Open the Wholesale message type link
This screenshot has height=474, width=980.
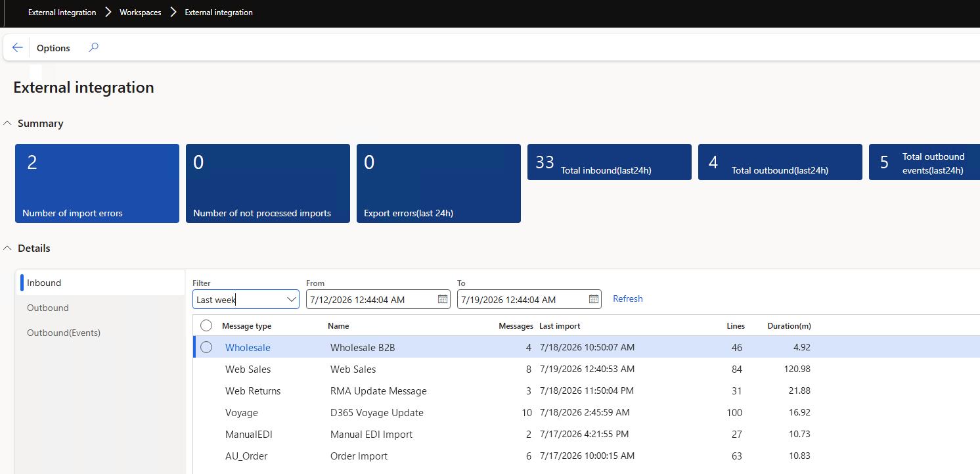tap(248, 347)
